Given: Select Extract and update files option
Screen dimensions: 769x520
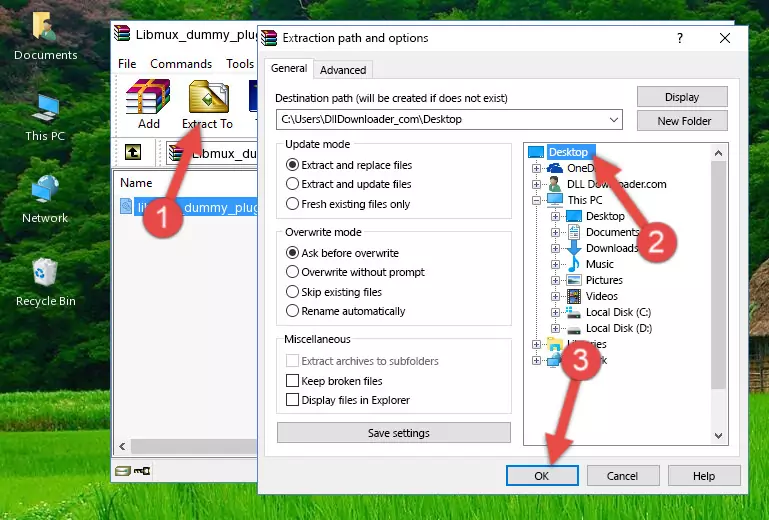Looking at the screenshot, I should (349, 184).
